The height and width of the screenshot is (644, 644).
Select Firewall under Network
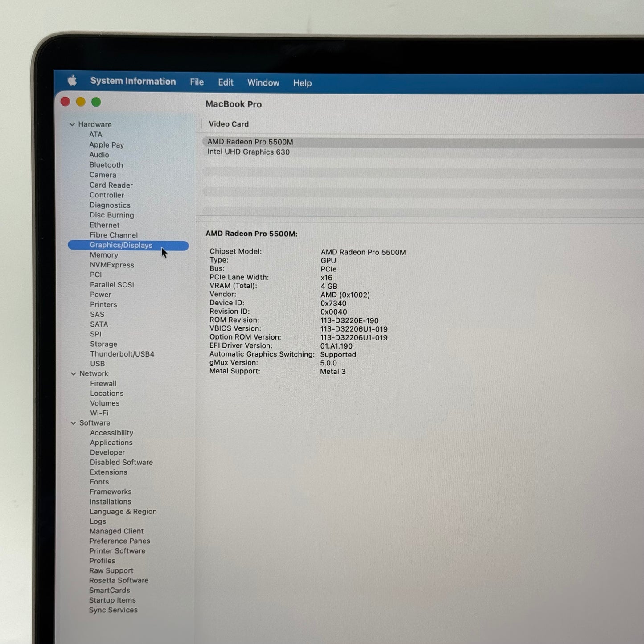103,384
